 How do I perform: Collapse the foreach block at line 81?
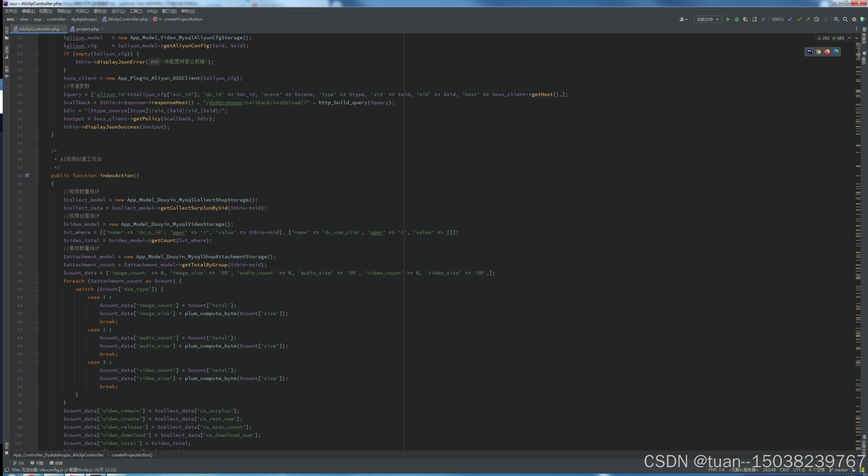coord(37,281)
